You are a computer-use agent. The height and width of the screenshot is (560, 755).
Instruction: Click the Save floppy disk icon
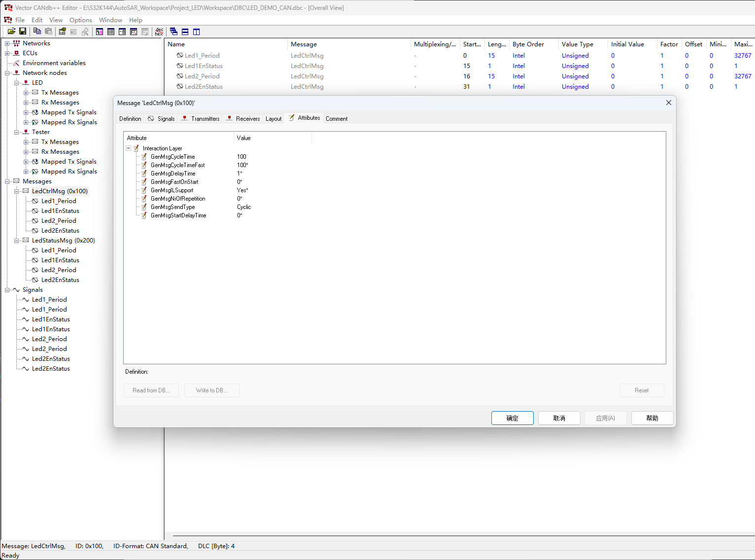pyautogui.click(x=23, y=32)
